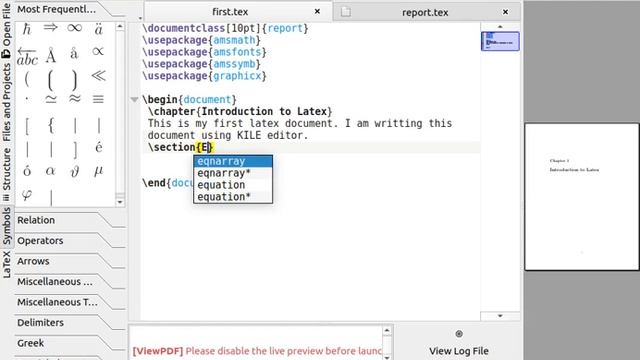
Task: Click the editor scroll-down arrow
Action: (x=500, y=316)
